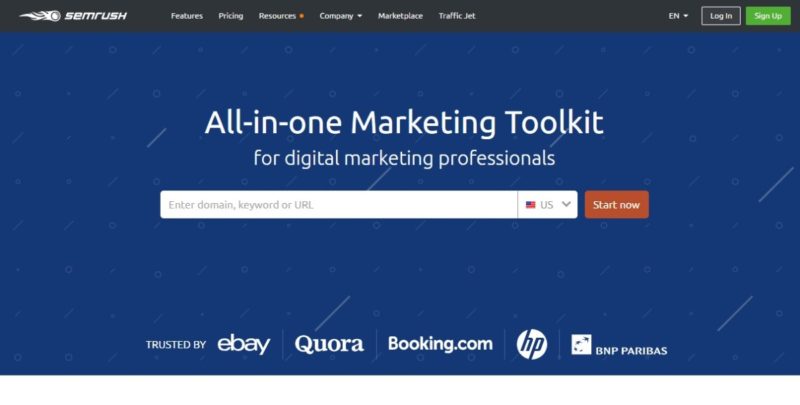This screenshot has height=405, width=800.
Task: Open the Resources menu item
Action: tap(277, 16)
